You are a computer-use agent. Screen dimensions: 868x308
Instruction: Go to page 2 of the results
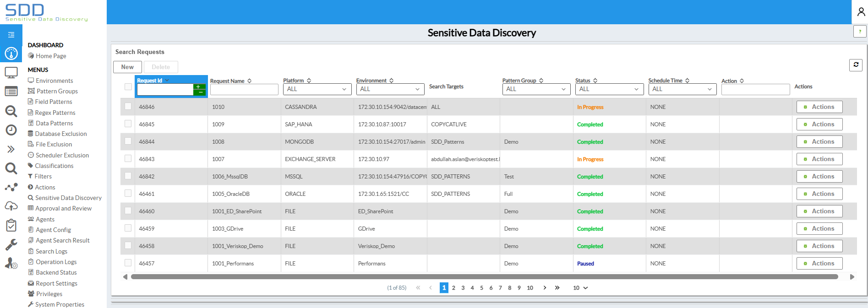pos(453,288)
